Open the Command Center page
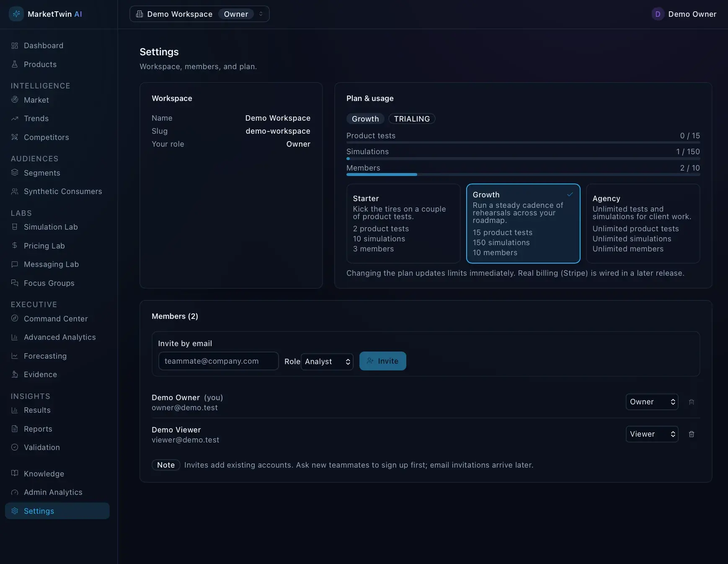This screenshot has height=564, width=728. click(55, 318)
